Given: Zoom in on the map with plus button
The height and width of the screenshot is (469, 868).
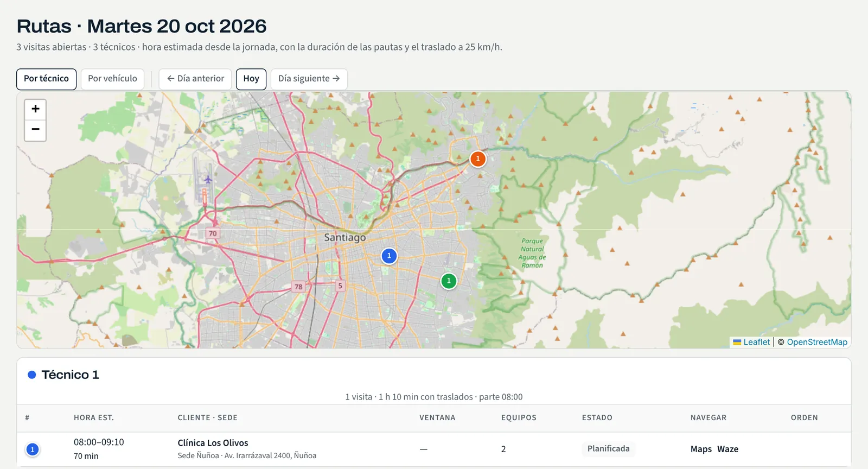Looking at the screenshot, I should click(35, 109).
